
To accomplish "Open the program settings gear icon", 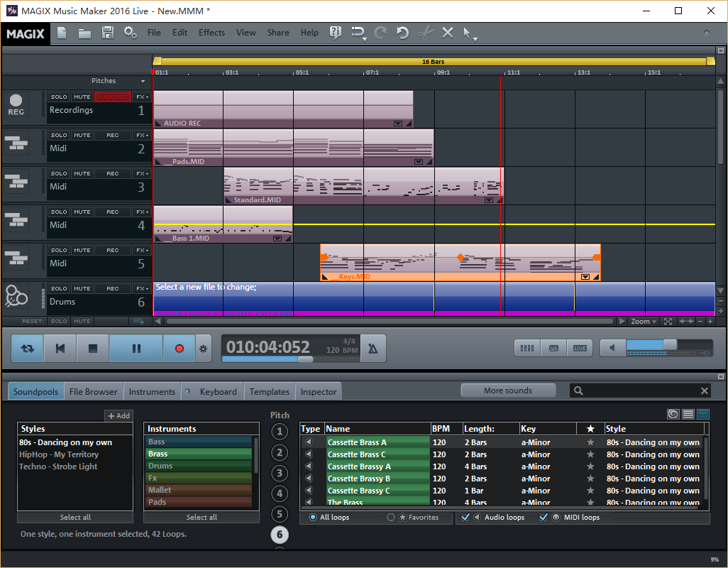I will click(130, 33).
